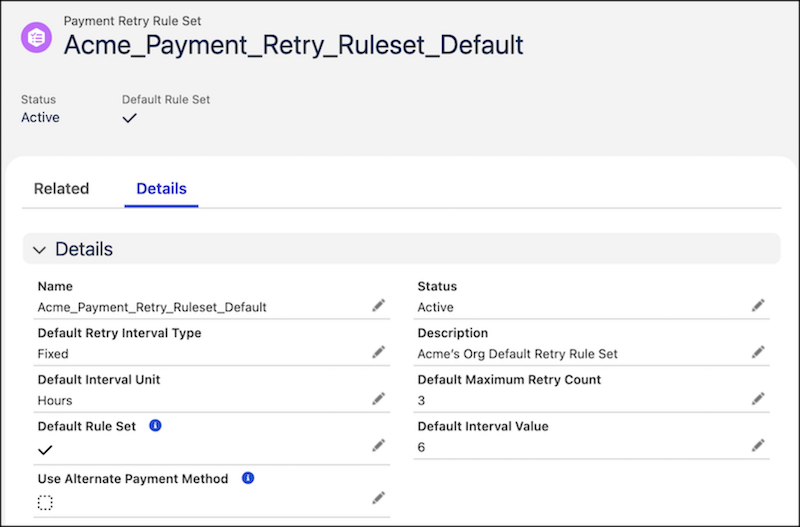Click pencil icon for Default Rule Set

click(379, 445)
